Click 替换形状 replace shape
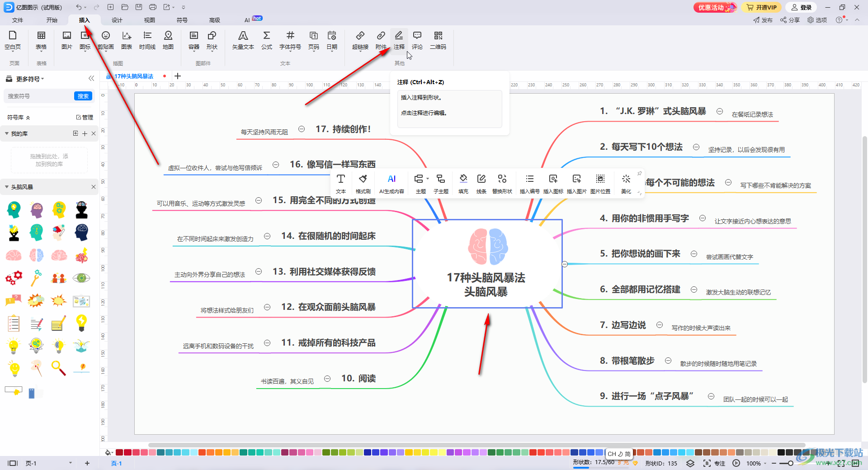868x470 pixels. (x=502, y=184)
